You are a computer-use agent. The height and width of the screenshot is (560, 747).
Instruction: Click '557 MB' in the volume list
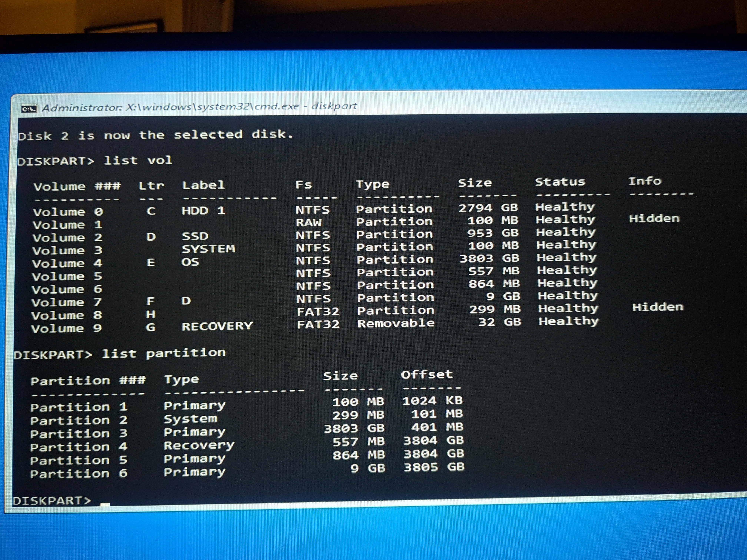pyautogui.click(x=494, y=271)
